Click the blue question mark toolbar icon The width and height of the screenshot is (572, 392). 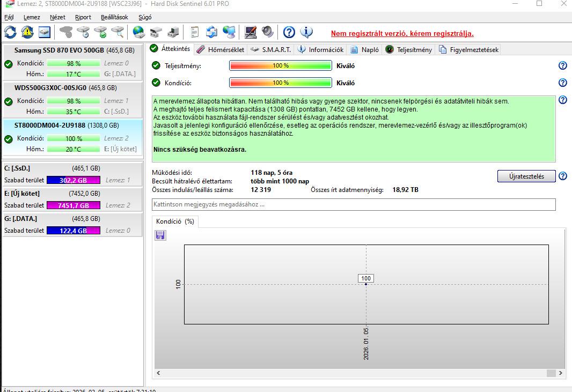click(289, 32)
